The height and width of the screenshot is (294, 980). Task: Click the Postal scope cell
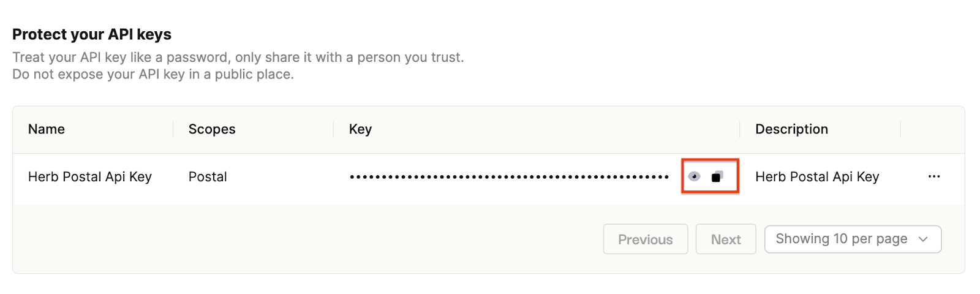coord(208,177)
